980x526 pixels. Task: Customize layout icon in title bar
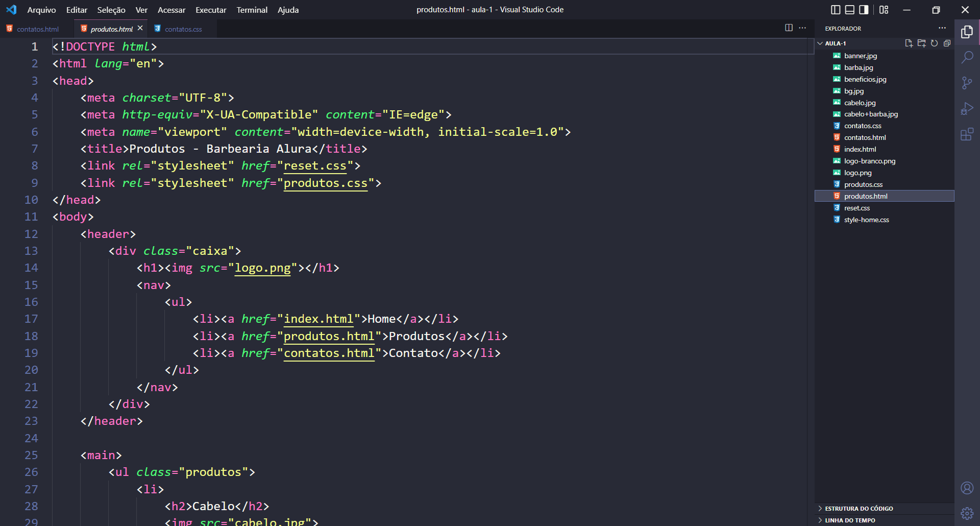(x=884, y=10)
